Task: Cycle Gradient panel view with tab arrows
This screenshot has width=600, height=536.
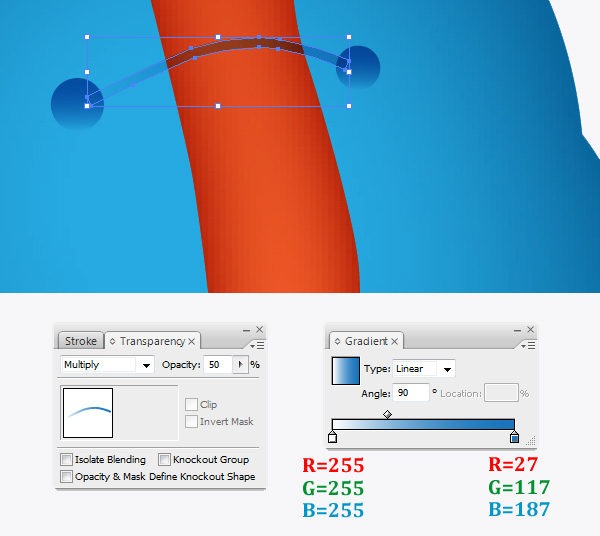Action: (x=337, y=341)
